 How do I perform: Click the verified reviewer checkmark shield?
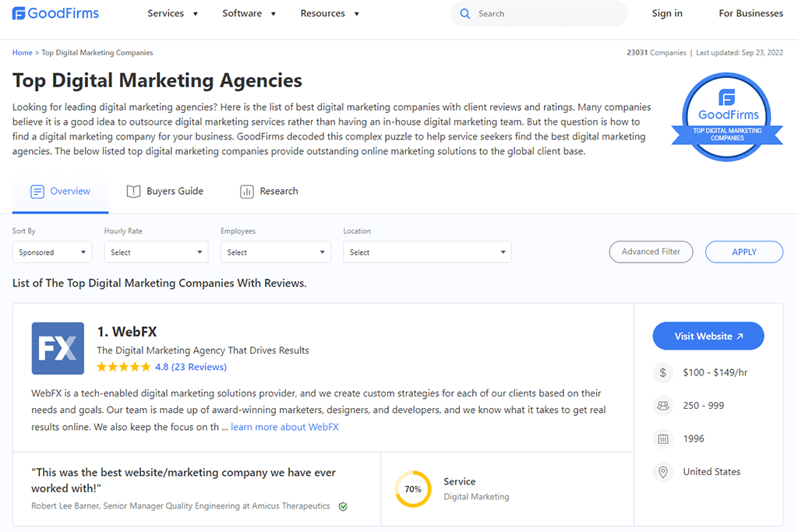[x=343, y=506]
